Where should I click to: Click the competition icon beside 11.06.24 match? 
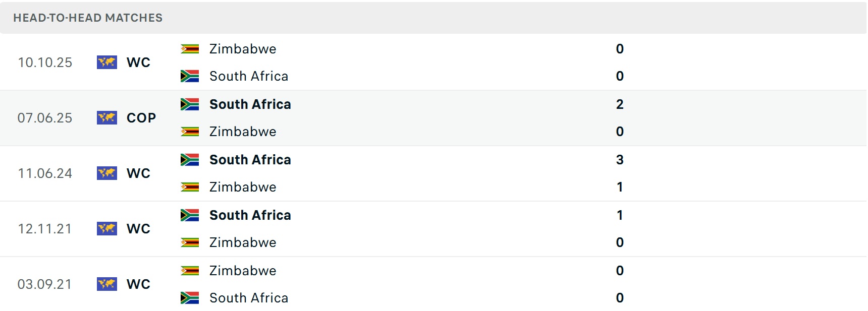click(x=106, y=173)
